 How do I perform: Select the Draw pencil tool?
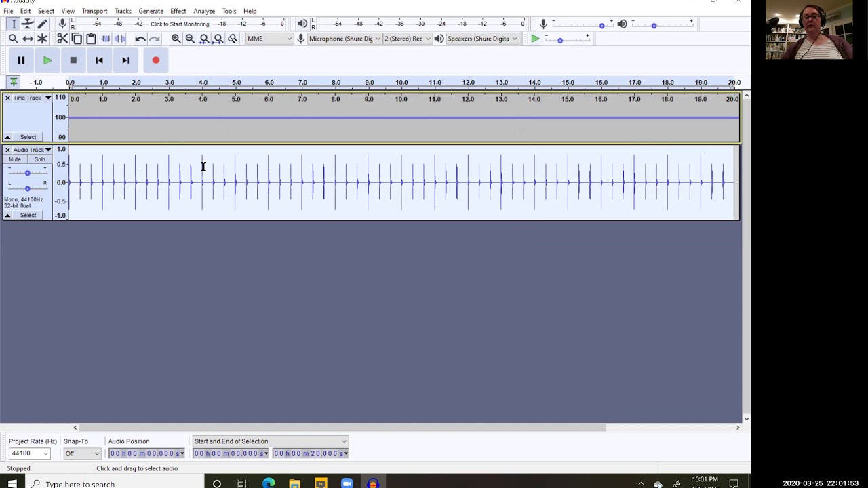[42, 24]
